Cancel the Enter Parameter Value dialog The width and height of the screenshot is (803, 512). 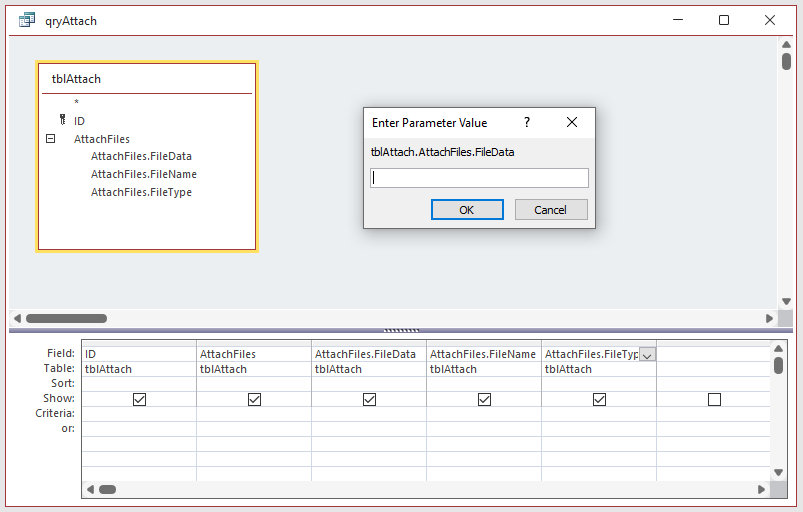coord(551,209)
